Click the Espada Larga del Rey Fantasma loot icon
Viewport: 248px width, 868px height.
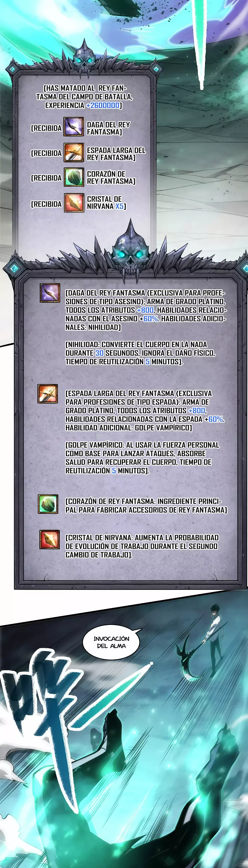pyautogui.click(x=74, y=152)
